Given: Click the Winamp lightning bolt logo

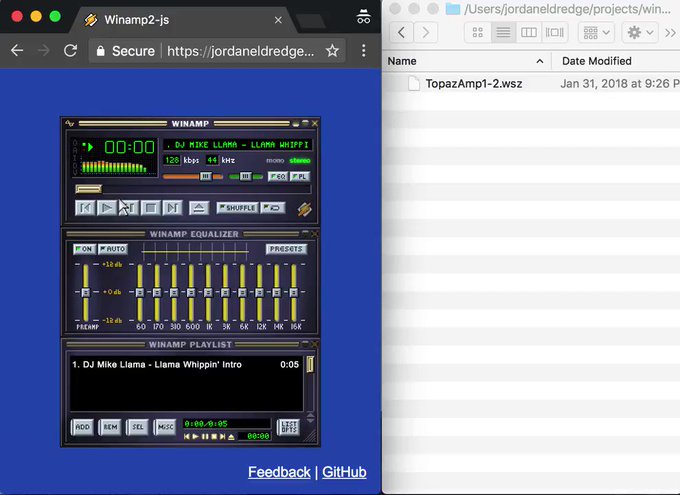Looking at the screenshot, I should (x=304, y=209).
